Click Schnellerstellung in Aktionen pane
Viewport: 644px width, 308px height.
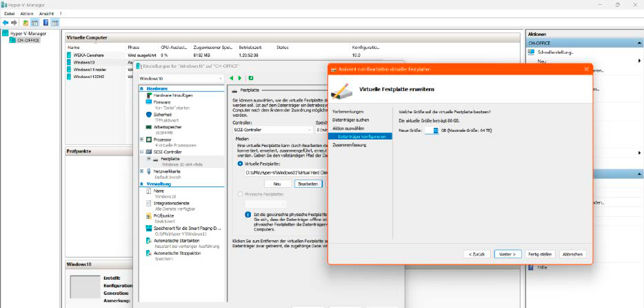coord(556,52)
